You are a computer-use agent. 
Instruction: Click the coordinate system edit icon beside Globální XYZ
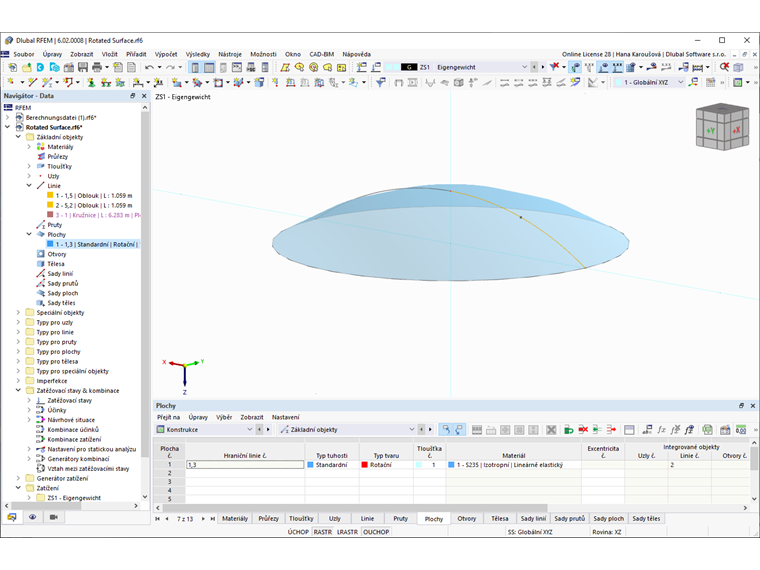click(x=694, y=82)
